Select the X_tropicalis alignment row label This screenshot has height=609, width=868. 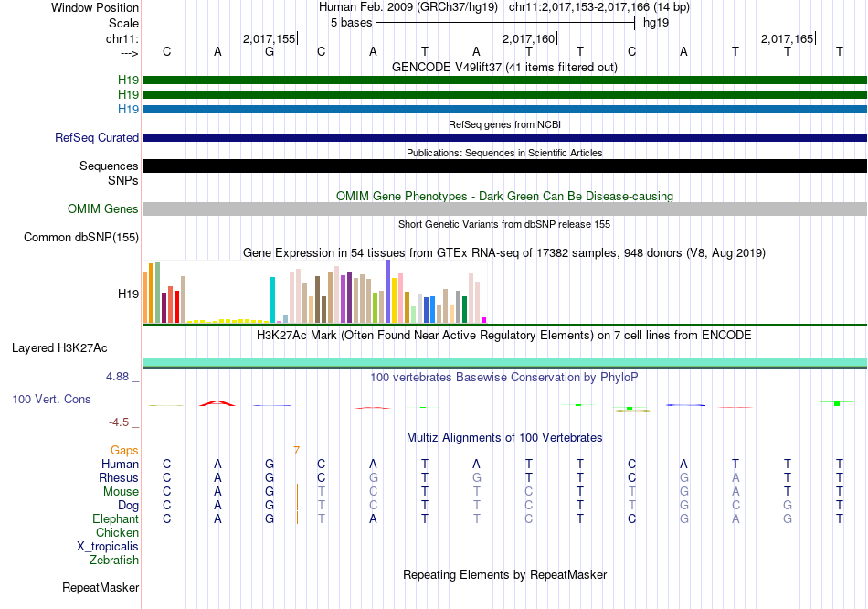coord(108,547)
